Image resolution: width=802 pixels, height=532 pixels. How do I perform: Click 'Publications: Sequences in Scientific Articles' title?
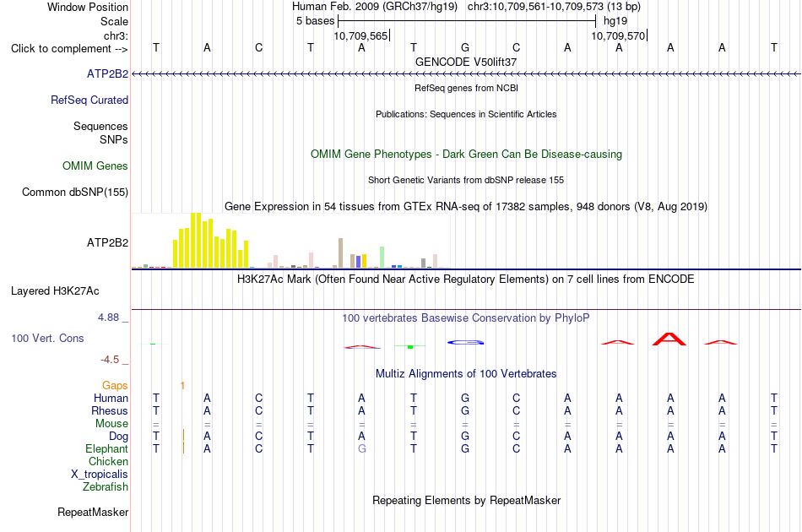tap(466, 114)
